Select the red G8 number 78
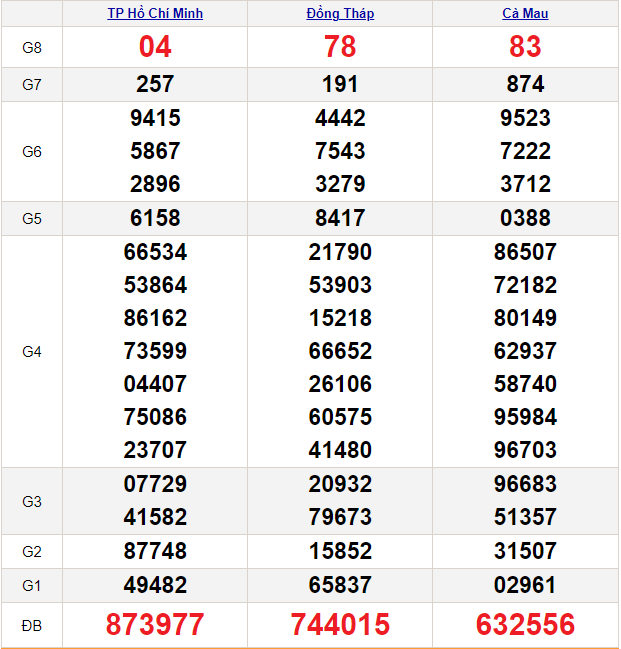The height and width of the screenshot is (649, 621). point(340,46)
